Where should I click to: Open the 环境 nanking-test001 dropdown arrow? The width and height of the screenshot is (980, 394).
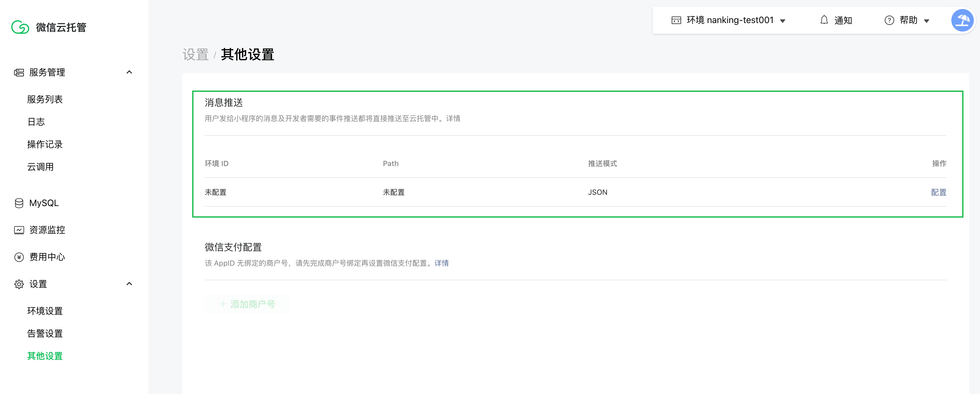783,21
